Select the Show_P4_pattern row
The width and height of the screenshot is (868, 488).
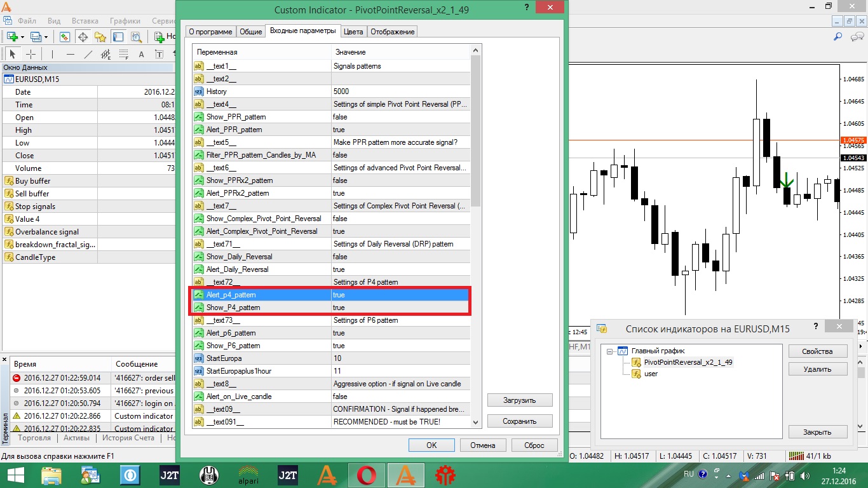(331, 308)
